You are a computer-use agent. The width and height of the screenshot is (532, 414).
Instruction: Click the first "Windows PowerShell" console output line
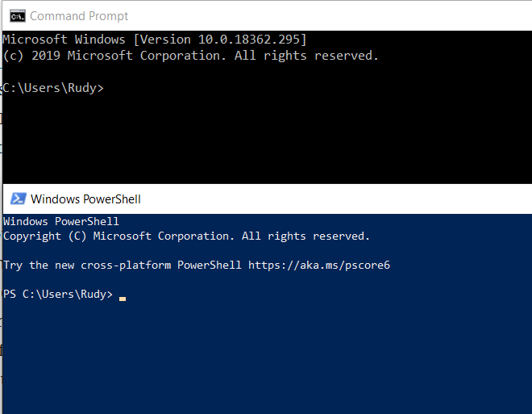(61, 221)
